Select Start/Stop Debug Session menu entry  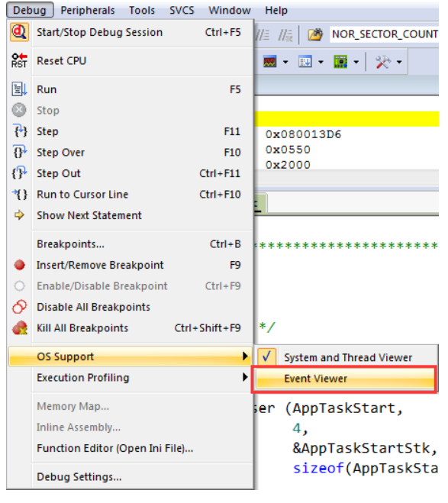click(x=130, y=32)
